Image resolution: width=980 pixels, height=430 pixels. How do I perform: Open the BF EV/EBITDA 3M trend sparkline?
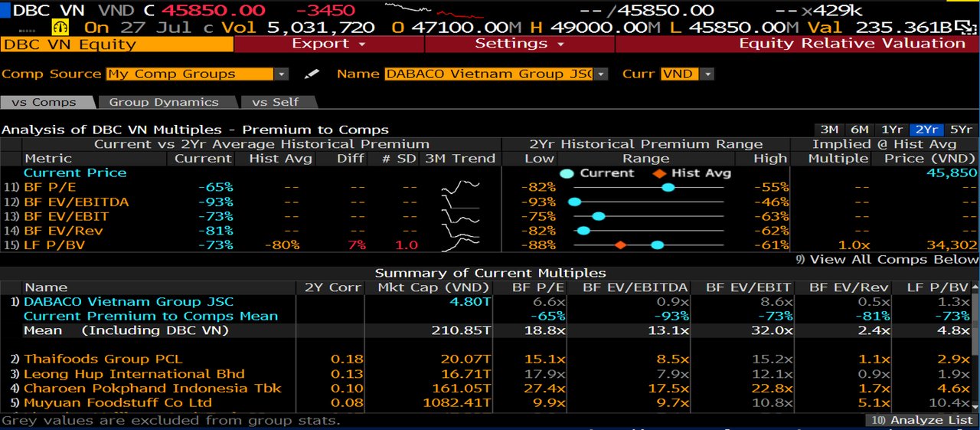(x=461, y=202)
